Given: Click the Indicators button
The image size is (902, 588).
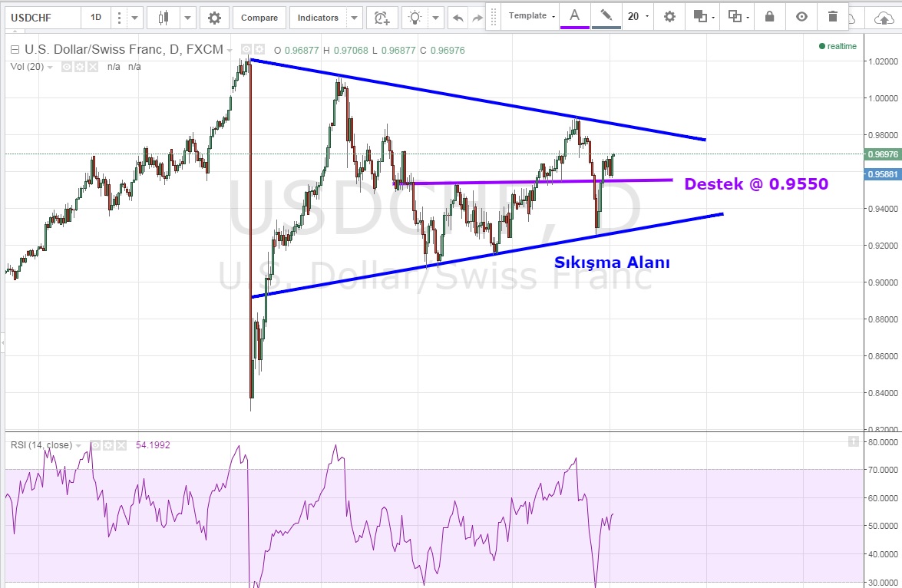Looking at the screenshot, I should click(x=318, y=18).
